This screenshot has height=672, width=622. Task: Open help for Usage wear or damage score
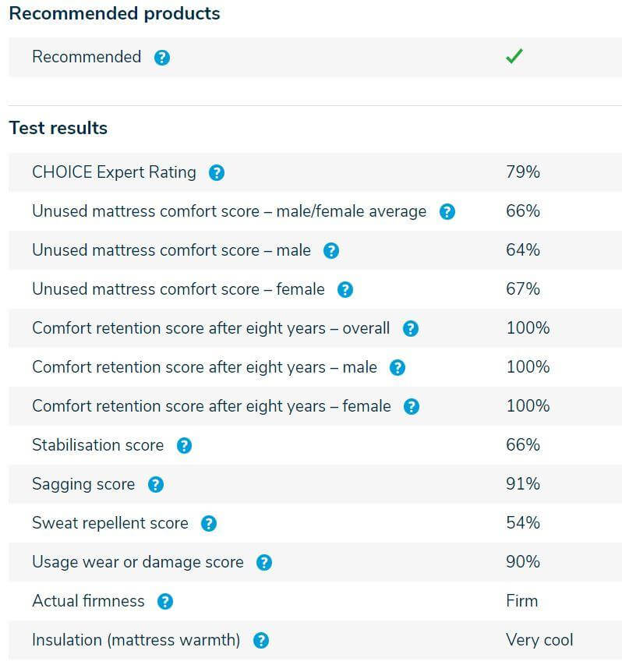[x=264, y=563]
